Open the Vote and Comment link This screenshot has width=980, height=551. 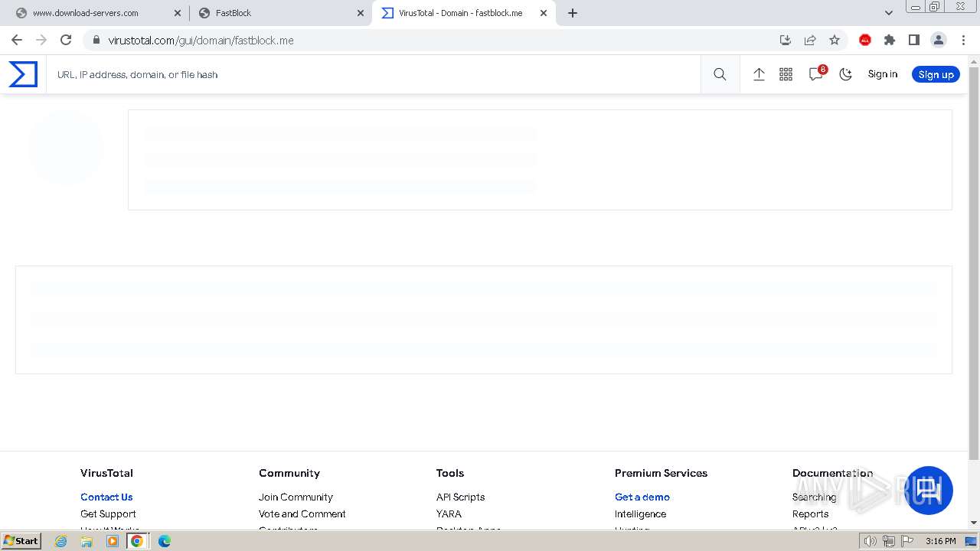tap(302, 514)
